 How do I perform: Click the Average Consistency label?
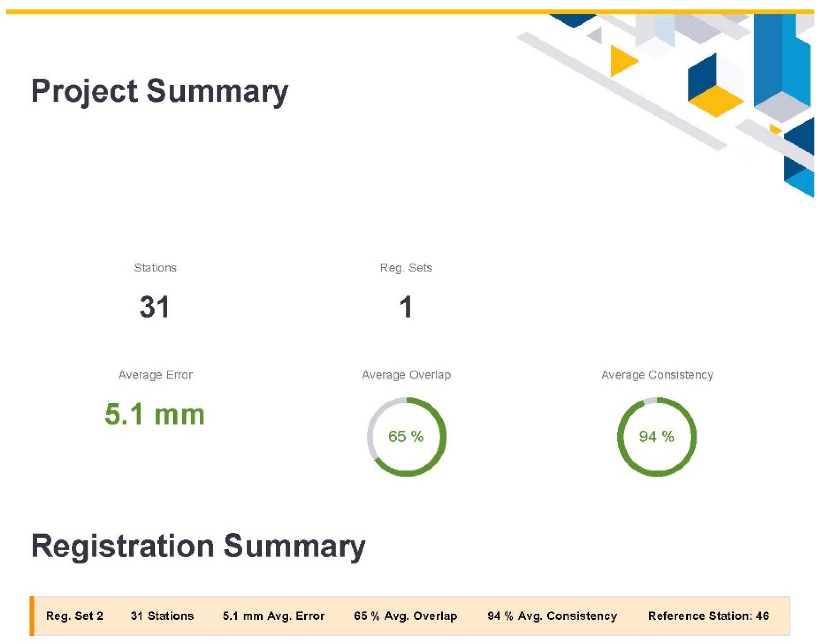click(x=657, y=375)
